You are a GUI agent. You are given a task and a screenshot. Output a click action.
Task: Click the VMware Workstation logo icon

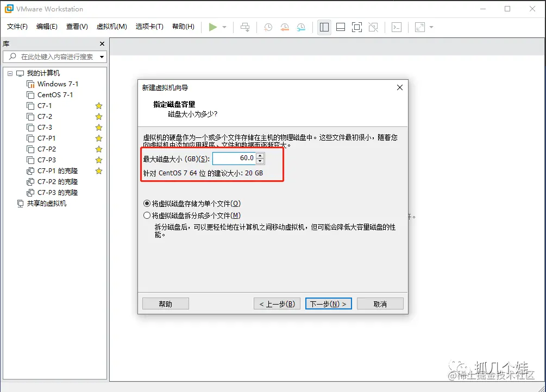click(x=9, y=9)
